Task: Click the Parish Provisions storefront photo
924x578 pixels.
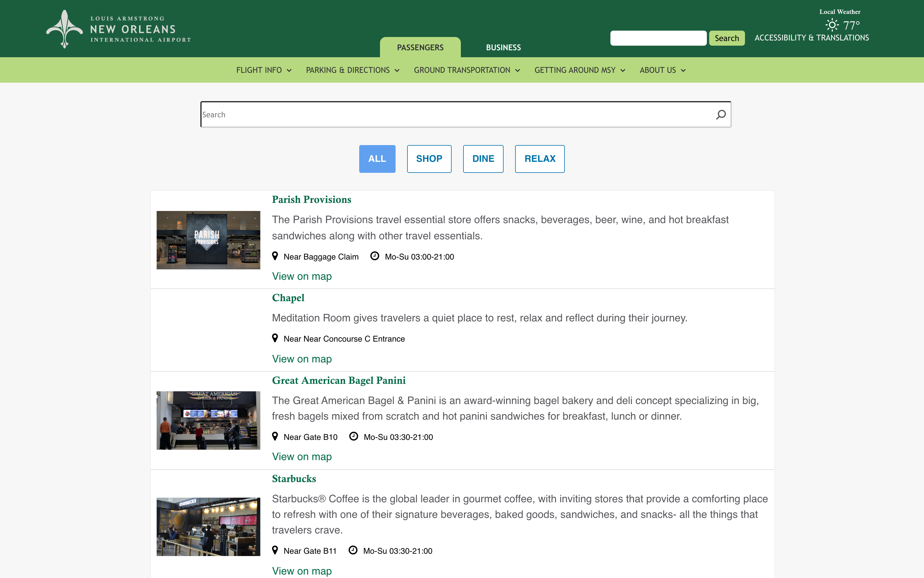Action: coord(208,240)
